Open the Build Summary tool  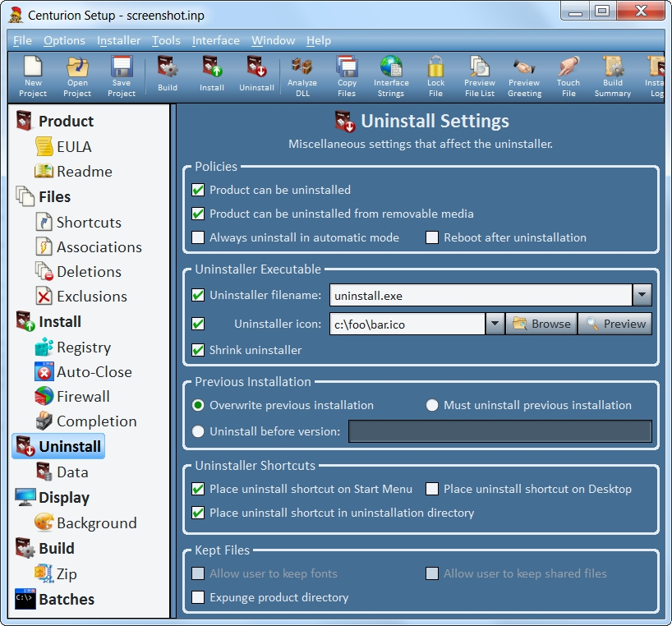[613, 76]
